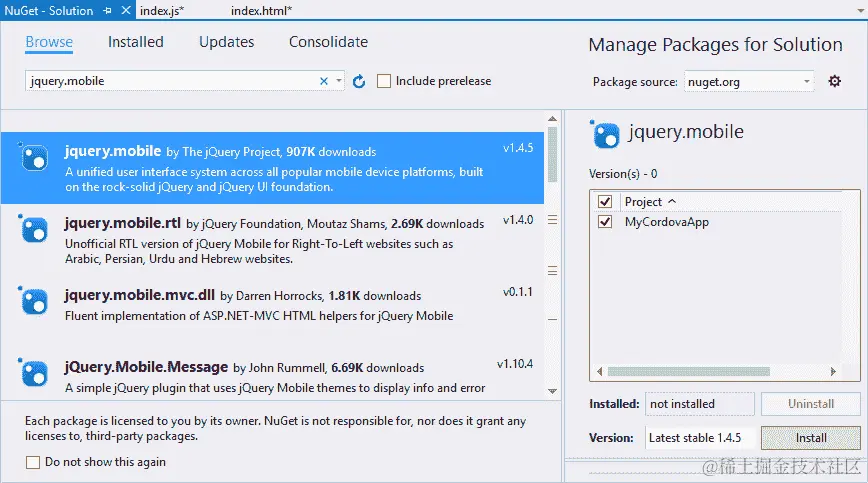
Task: Uncheck the MyCordovaApp project checkbox
Action: tap(605, 222)
